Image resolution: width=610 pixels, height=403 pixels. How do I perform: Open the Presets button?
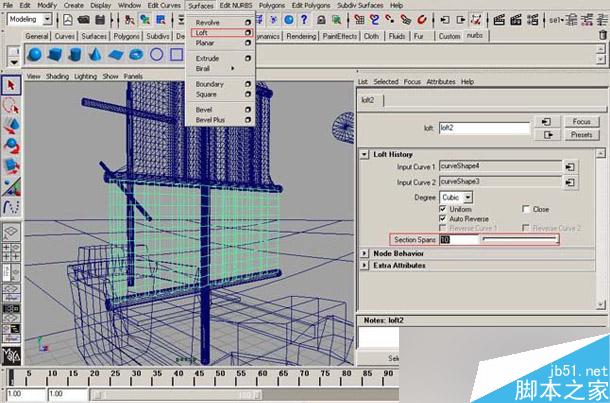click(582, 135)
